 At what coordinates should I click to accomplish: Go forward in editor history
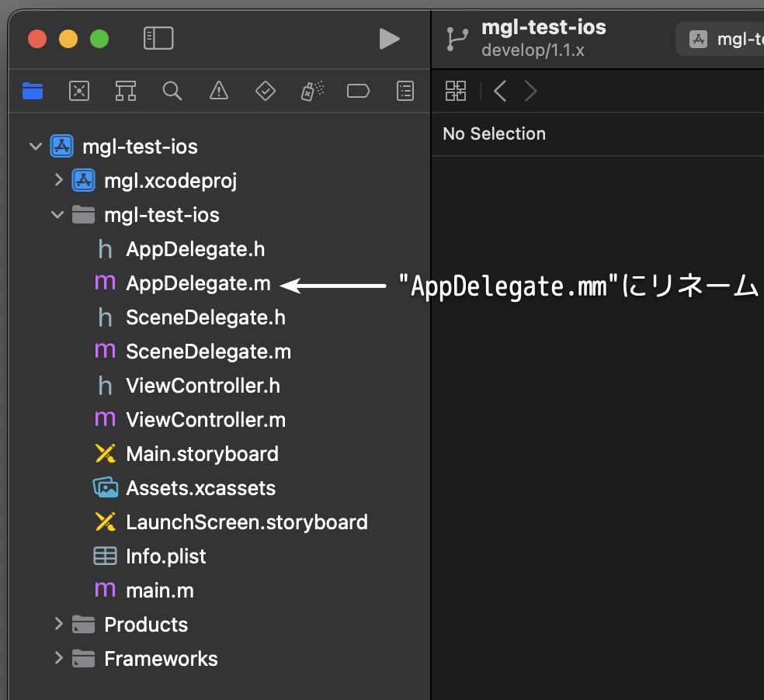point(530,91)
